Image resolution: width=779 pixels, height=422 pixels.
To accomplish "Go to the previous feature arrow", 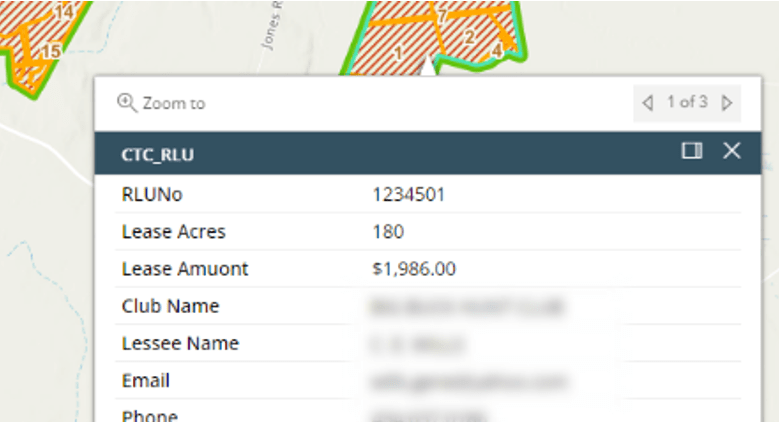I will coord(647,102).
